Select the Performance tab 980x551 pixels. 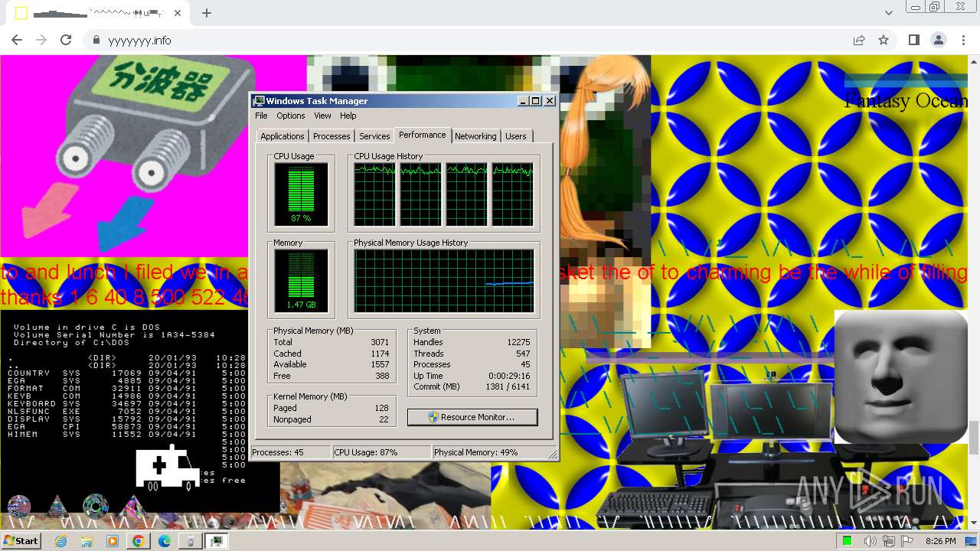tap(422, 135)
